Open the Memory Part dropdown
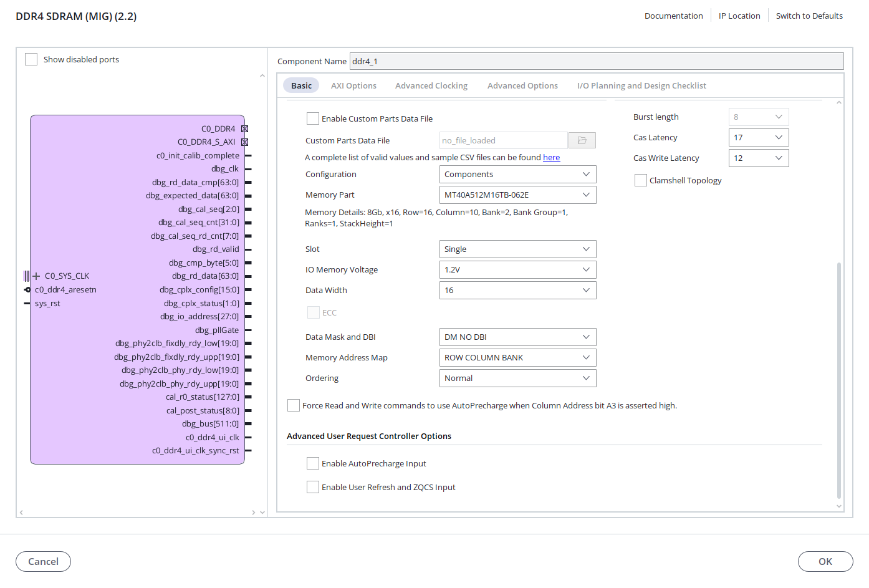This screenshot has width=869, height=588. point(517,195)
